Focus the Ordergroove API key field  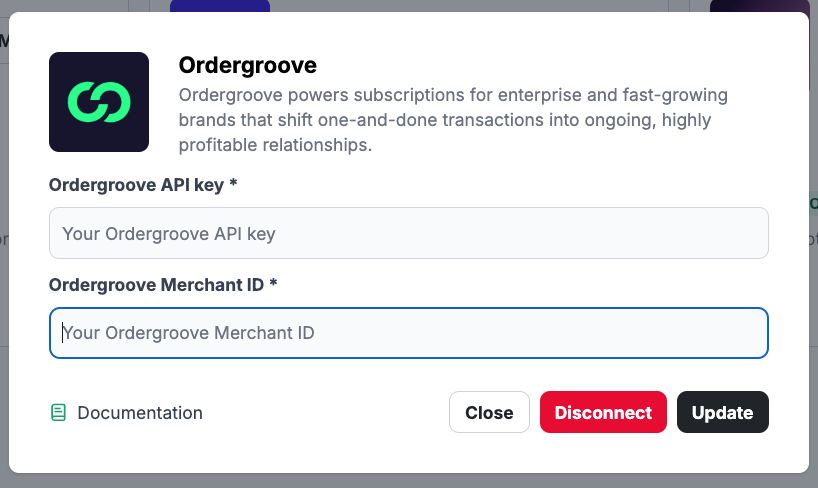pos(408,234)
